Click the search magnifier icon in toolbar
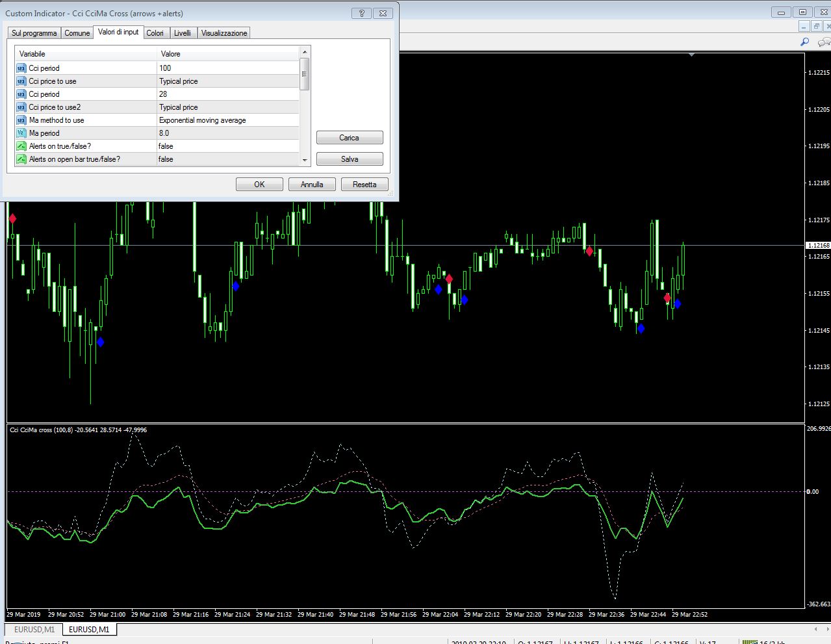Viewport: 831px width, 644px height. 804,42
